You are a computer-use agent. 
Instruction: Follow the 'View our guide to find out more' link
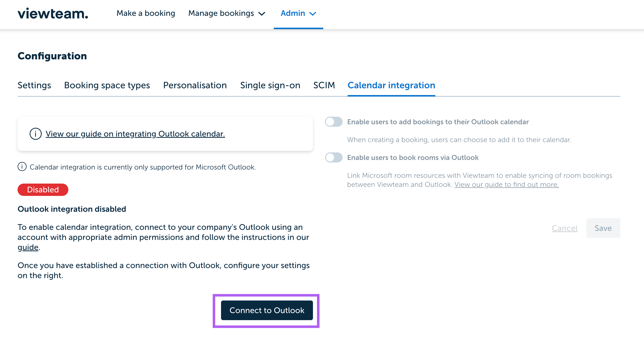click(x=507, y=185)
